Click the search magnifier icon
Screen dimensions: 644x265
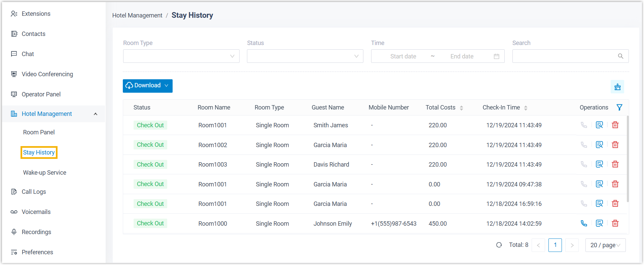[620, 56]
